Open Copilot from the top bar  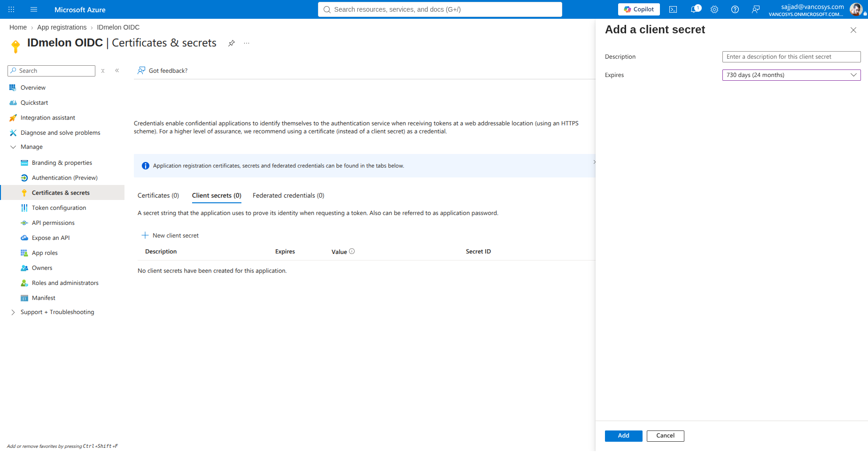pos(639,9)
